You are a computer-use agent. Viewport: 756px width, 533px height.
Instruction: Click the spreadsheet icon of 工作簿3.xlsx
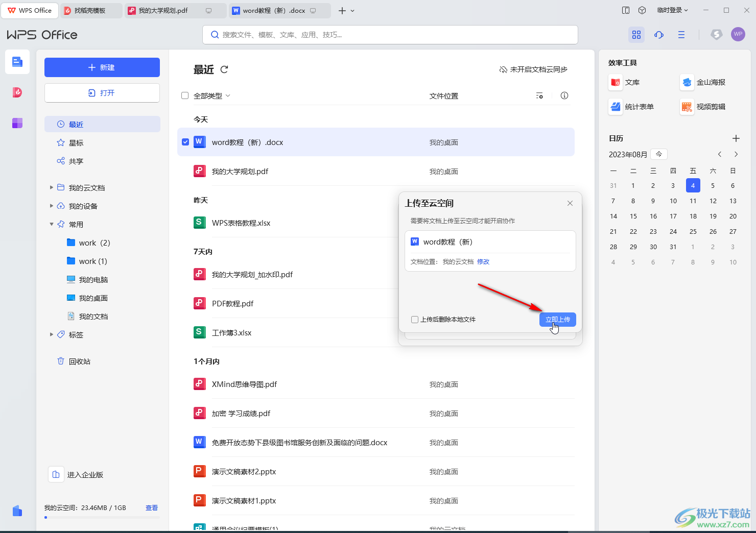point(200,332)
